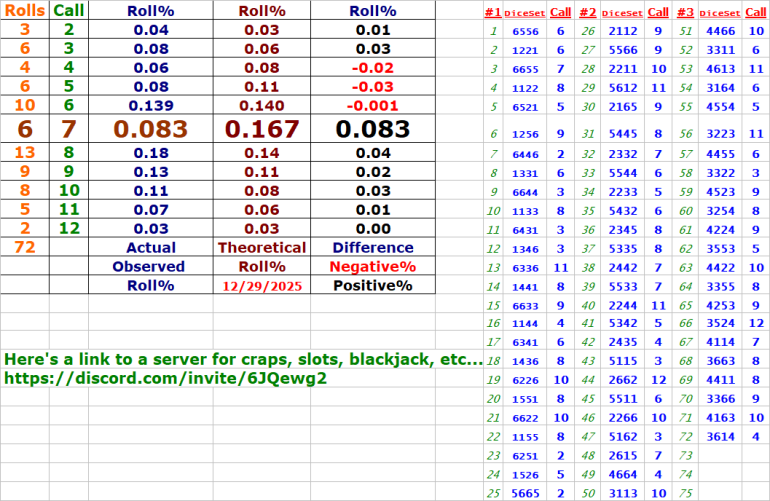Click the Positive% label cell
770x501 pixels.
372,286
